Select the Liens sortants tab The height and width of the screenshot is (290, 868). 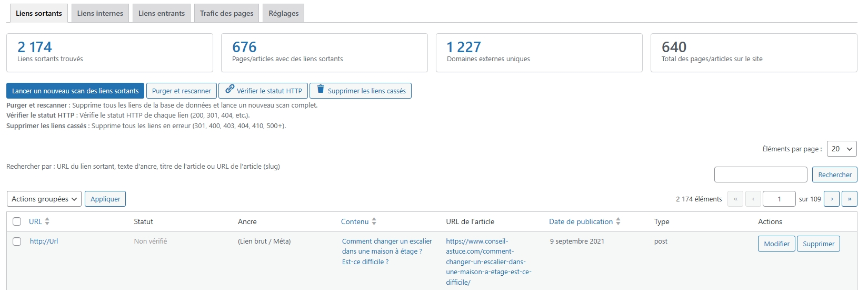39,13
